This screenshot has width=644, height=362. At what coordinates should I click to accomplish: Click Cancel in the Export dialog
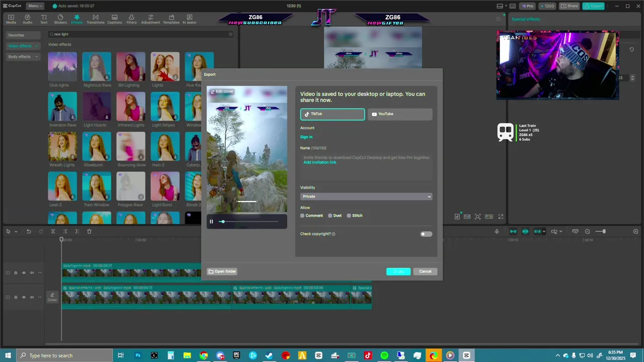[425, 271]
